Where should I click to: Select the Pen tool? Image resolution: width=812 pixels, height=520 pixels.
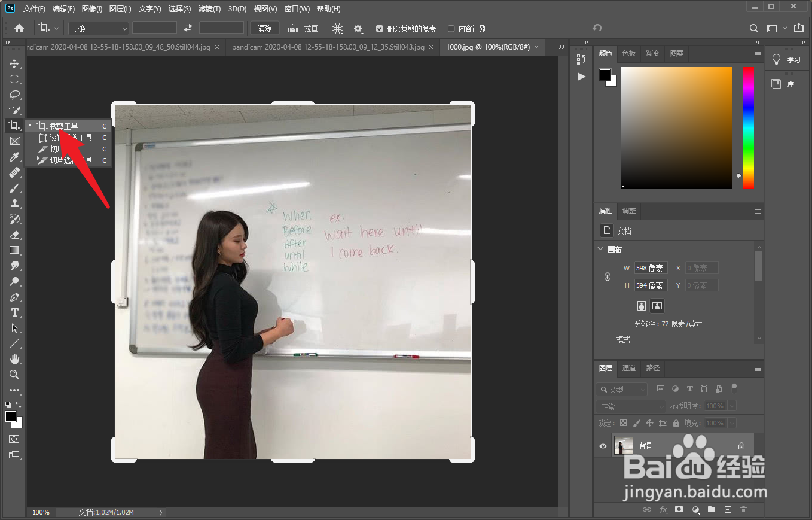point(14,297)
